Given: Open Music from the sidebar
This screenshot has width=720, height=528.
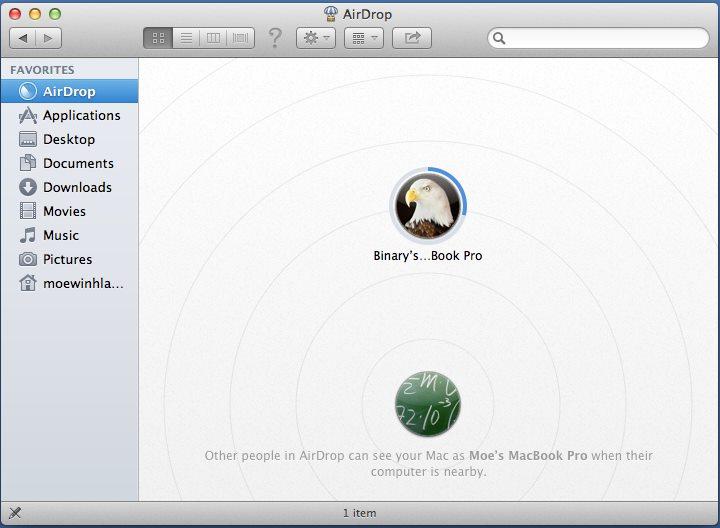Looking at the screenshot, I should coord(69,235).
